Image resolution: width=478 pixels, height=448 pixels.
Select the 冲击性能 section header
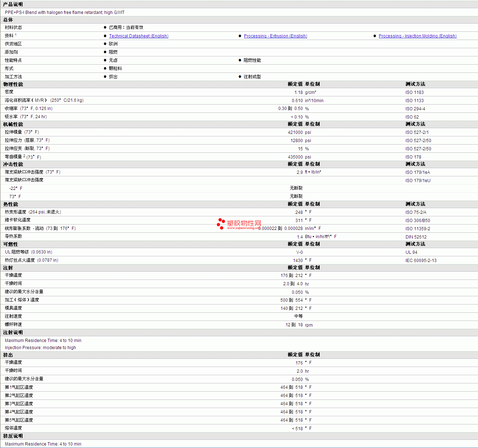(x=13, y=164)
